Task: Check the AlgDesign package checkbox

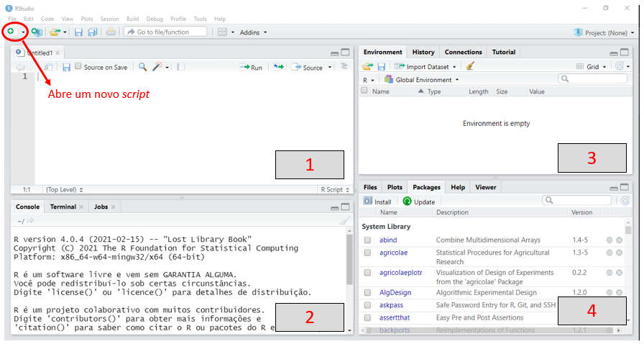Action: tap(367, 293)
